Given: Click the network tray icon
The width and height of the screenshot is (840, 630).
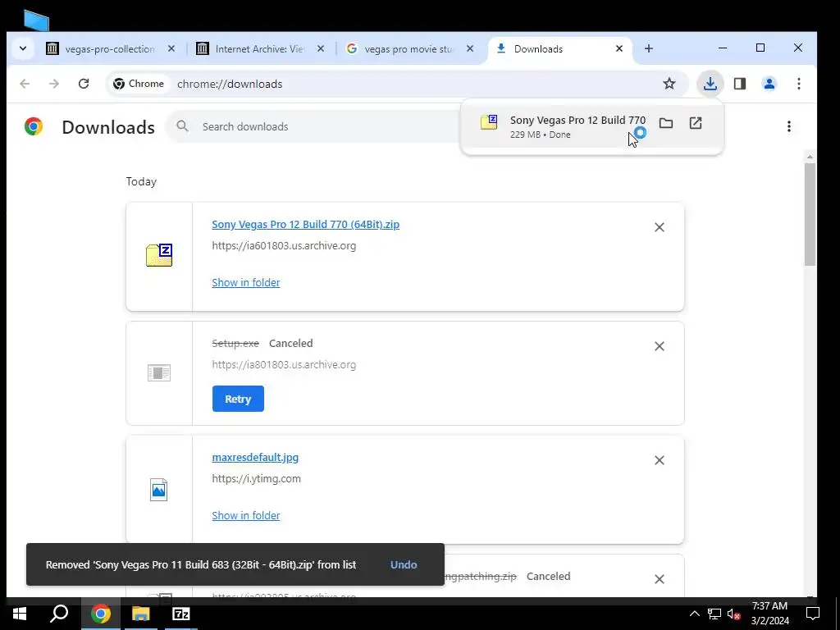Looking at the screenshot, I should click(x=714, y=614).
